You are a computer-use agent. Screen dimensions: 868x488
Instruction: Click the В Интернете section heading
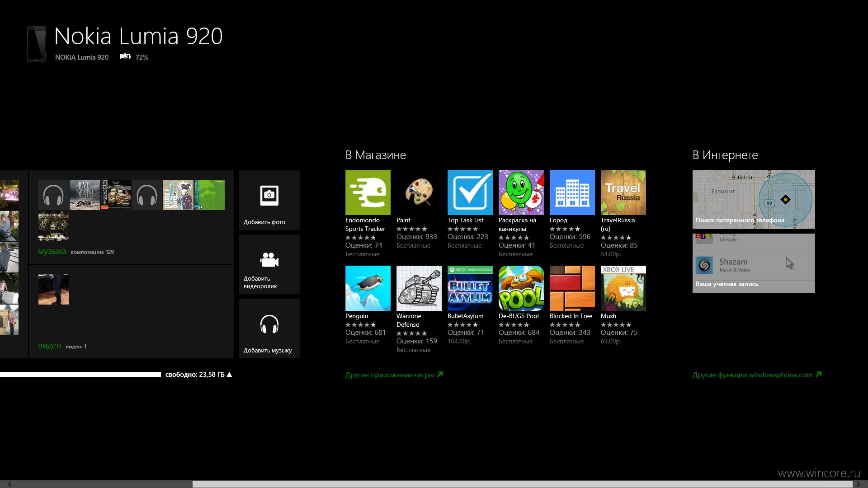point(725,155)
